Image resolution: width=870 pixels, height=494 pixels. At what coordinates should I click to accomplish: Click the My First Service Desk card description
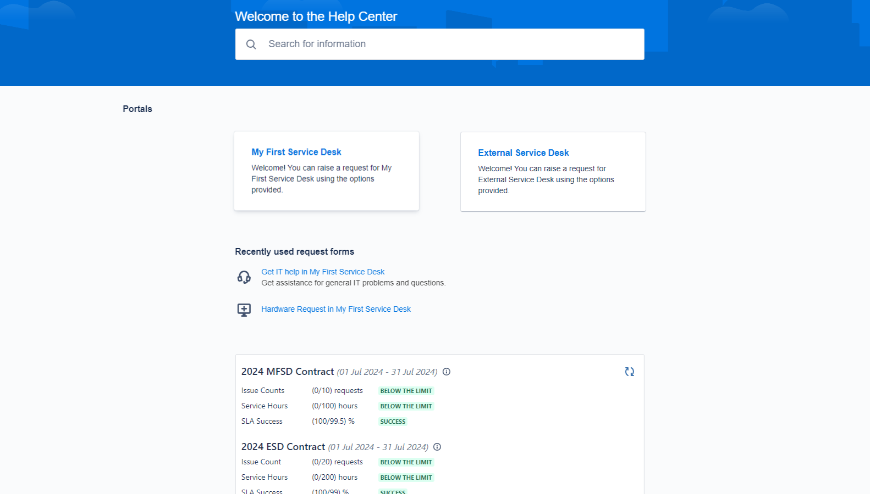321,178
